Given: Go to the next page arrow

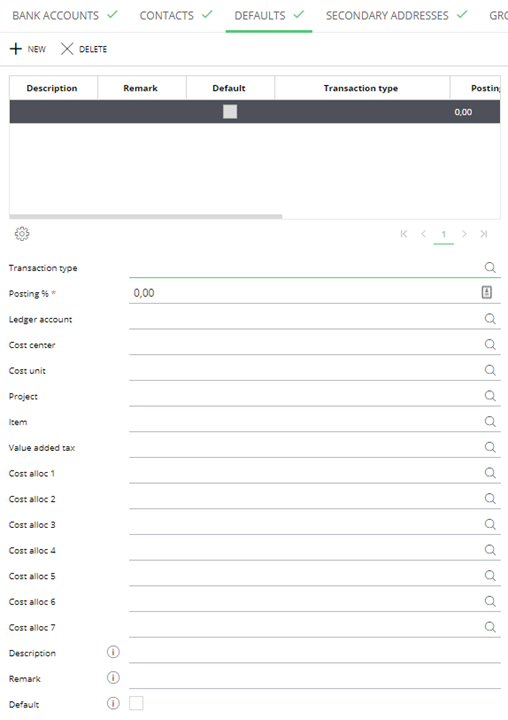Looking at the screenshot, I should coord(464,234).
